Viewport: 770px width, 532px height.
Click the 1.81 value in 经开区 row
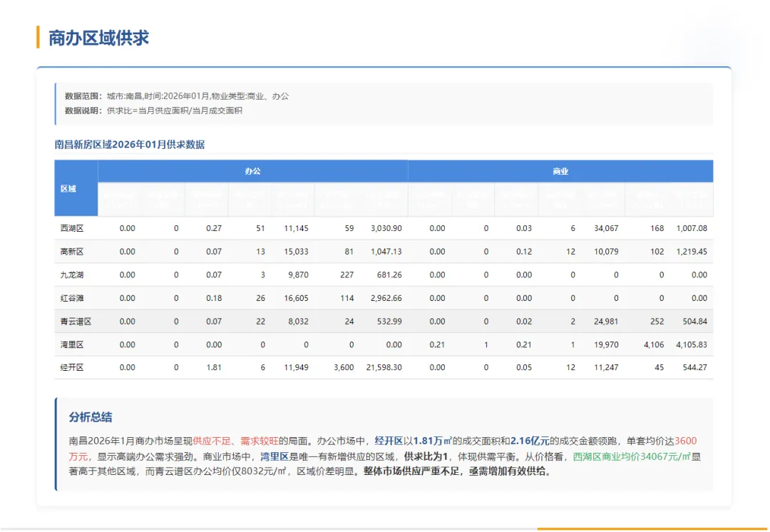[x=214, y=367]
